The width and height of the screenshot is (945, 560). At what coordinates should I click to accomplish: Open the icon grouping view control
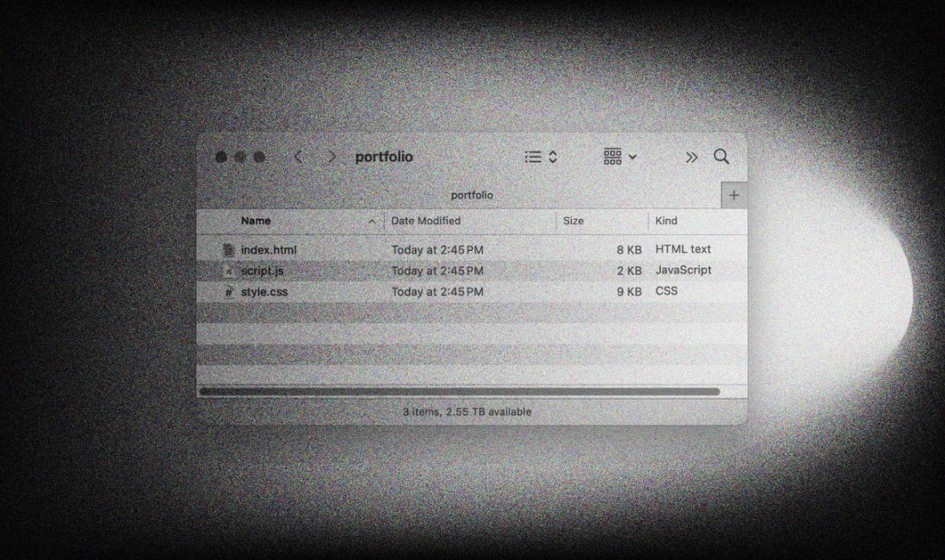pos(613,157)
